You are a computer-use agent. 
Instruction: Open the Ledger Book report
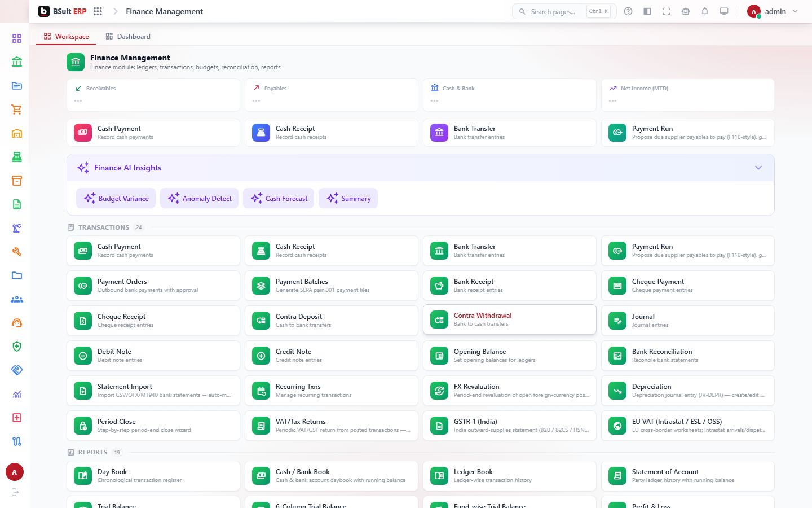click(510, 476)
